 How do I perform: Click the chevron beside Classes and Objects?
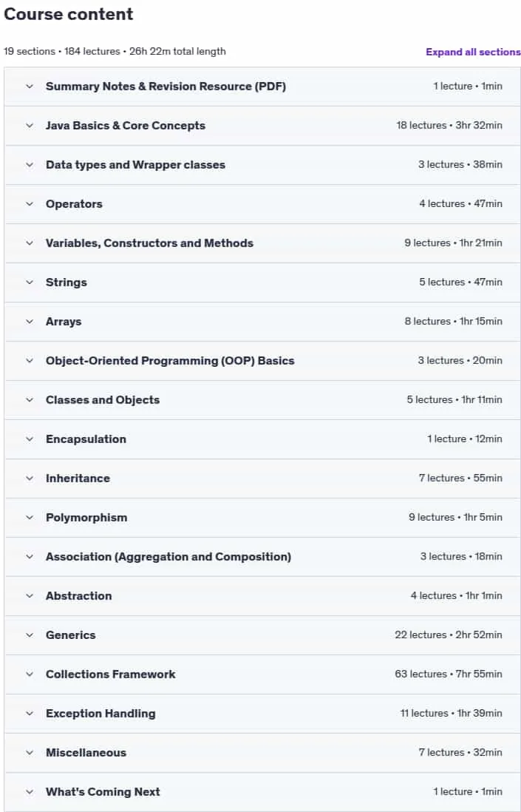[30, 400]
